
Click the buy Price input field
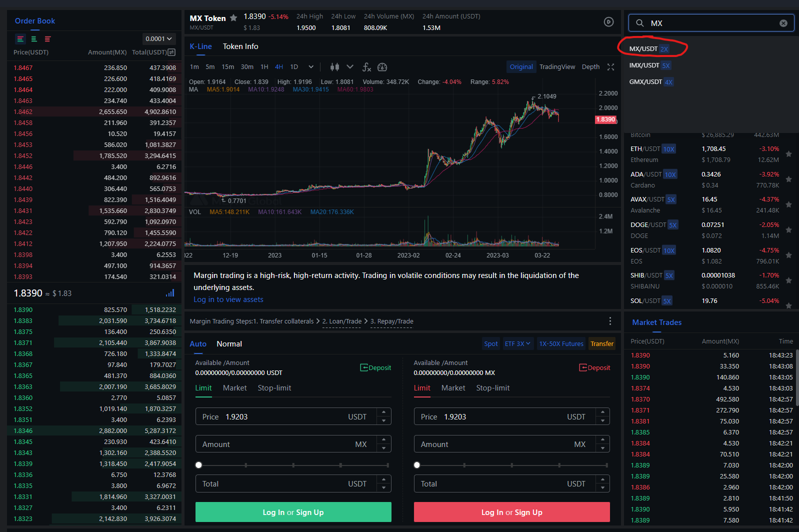tap(293, 416)
